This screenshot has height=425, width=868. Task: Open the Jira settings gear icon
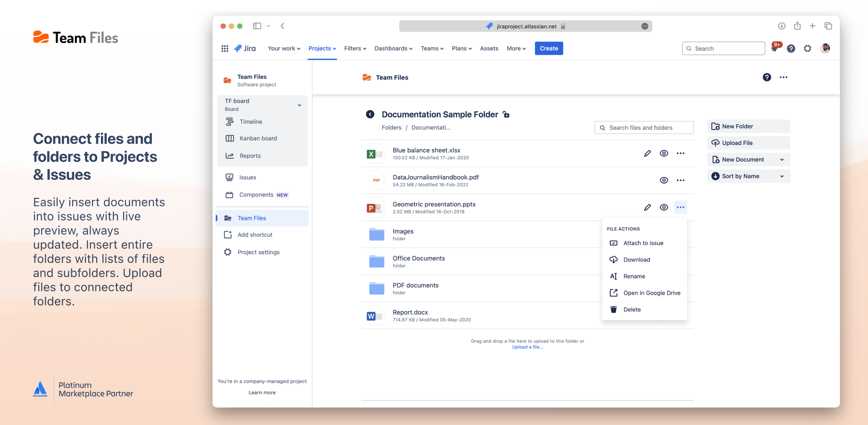[808, 49]
